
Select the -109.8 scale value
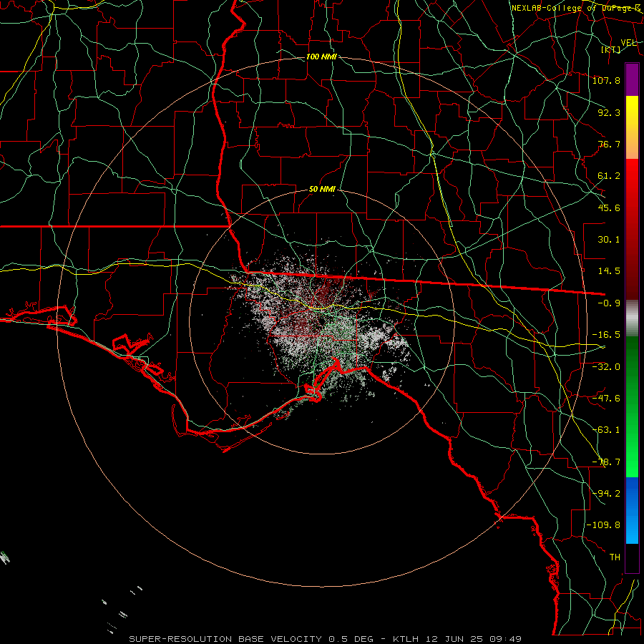pyautogui.click(x=603, y=525)
